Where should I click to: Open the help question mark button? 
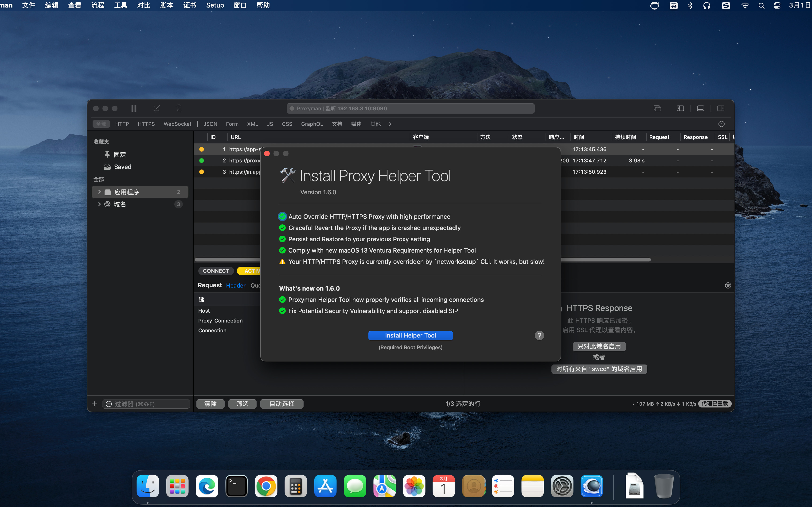point(539,336)
